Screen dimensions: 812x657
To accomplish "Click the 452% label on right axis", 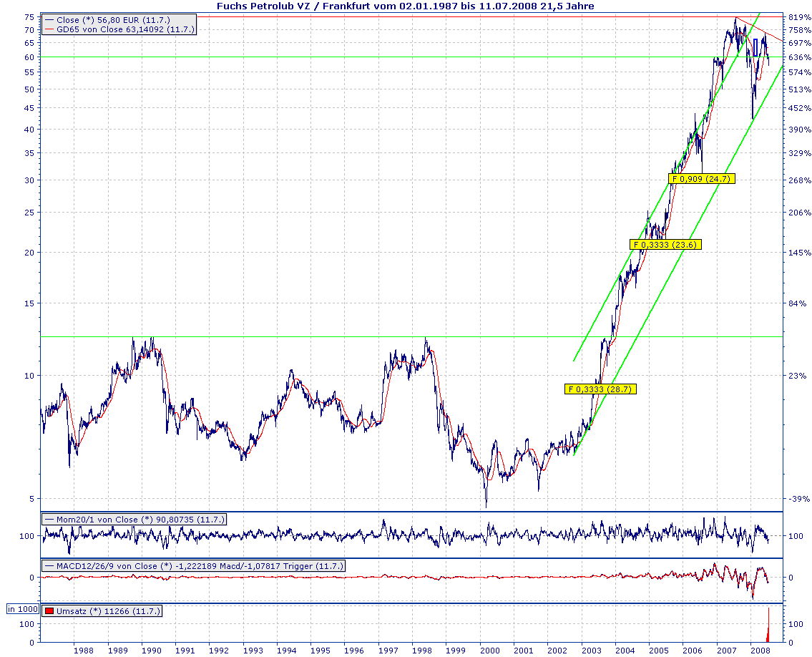I will click(799, 108).
